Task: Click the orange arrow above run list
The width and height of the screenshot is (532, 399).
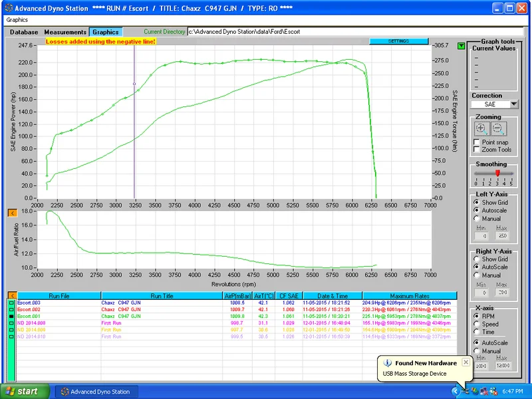Action: point(12,295)
